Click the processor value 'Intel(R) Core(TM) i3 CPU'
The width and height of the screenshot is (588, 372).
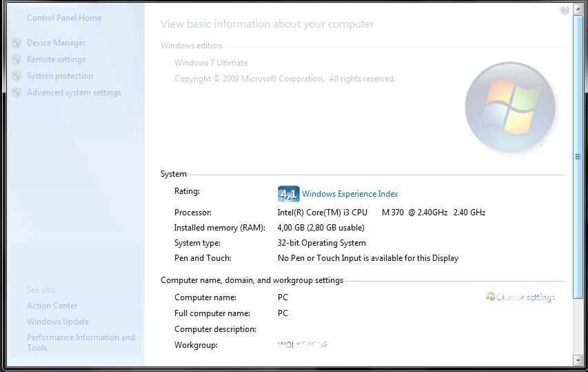[x=322, y=213]
